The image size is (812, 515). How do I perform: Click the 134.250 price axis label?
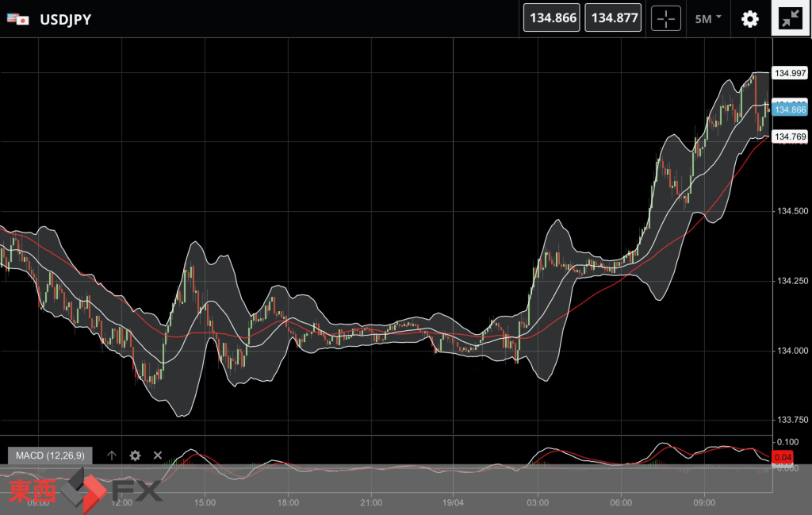pos(792,281)
